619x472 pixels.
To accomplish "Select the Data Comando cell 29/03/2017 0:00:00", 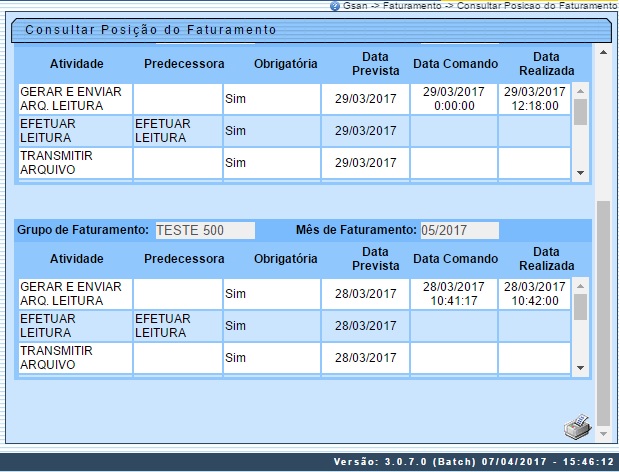I will pyautogui.click(x=453, y=99).
